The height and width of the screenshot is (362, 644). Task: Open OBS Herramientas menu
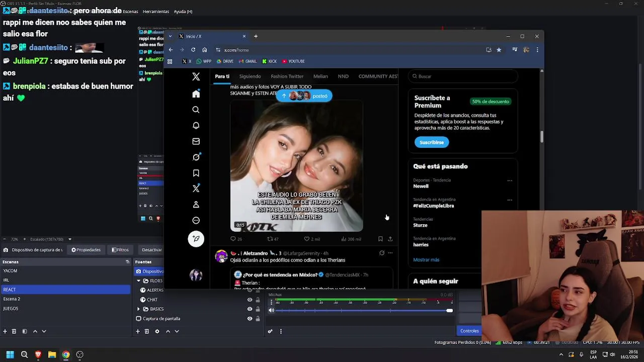click(156, 12)
